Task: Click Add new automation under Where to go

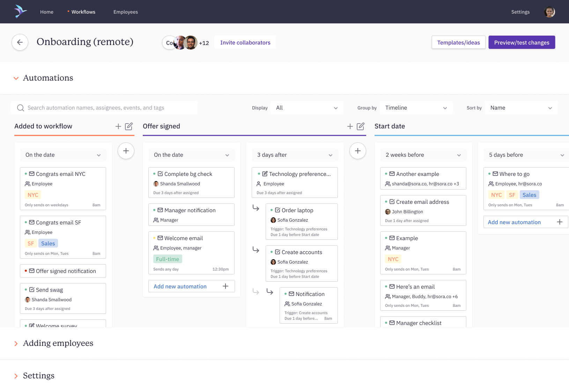Action: (x=525, y=222)
